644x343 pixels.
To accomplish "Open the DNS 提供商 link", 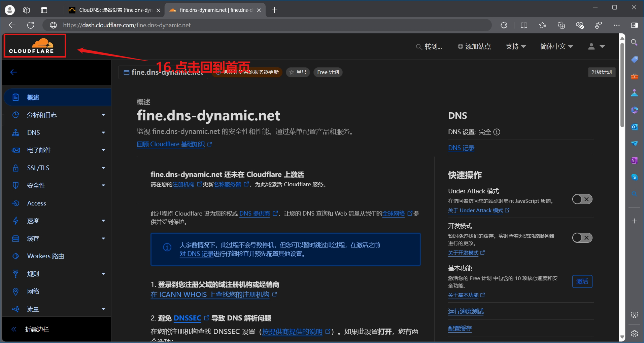I will pos(255,214).
